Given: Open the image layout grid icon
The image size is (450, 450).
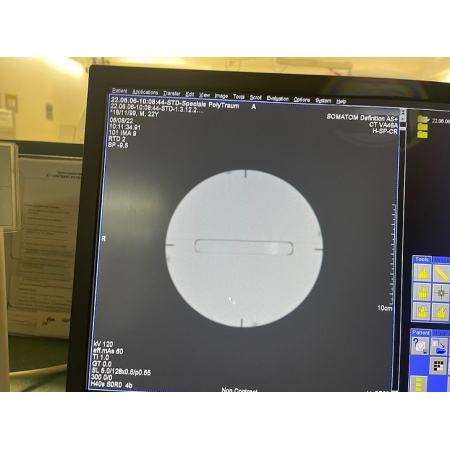Looking at the screenshot, I should click(x=439, y=366).
